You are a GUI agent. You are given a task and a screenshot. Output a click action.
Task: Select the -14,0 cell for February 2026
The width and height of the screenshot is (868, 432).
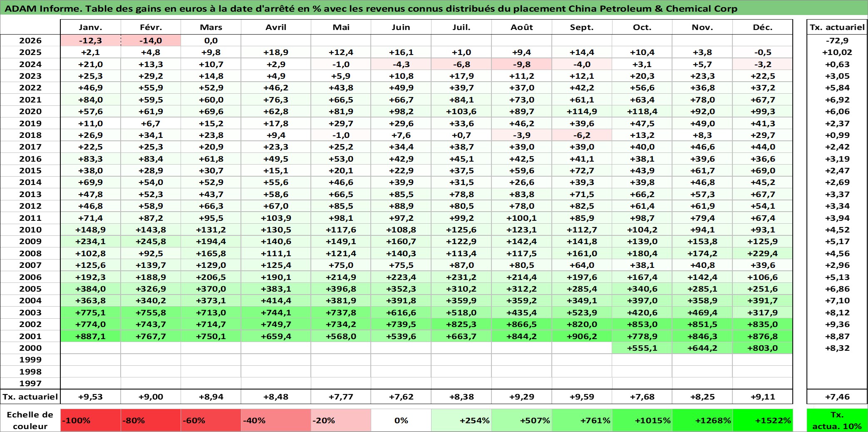point(151,40)
